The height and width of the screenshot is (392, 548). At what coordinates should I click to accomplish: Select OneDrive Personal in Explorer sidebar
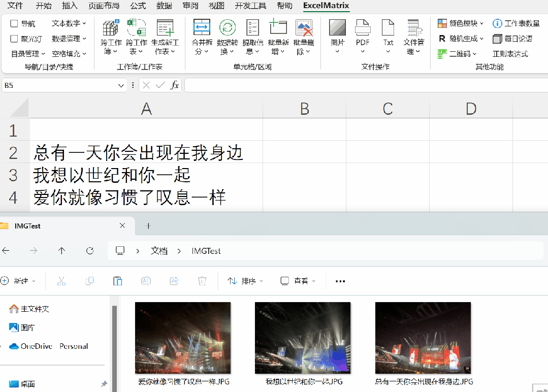(x=49, y=346)
